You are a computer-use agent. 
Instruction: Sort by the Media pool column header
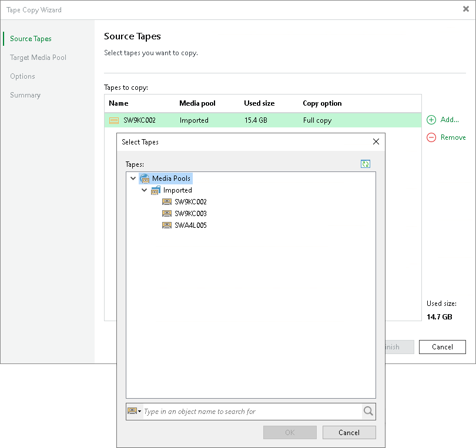(x=197, y=103)
